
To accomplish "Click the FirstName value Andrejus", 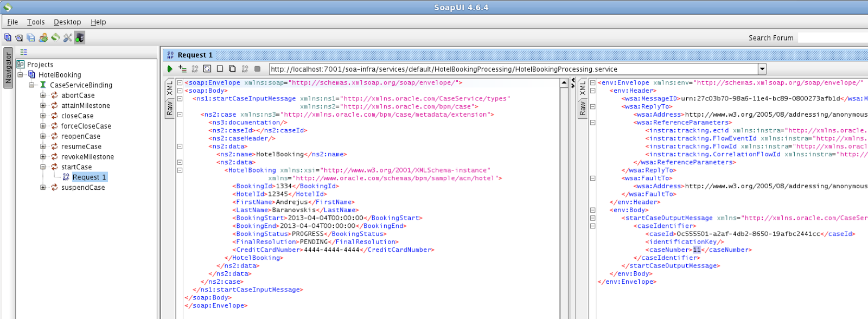I will 292,202.
